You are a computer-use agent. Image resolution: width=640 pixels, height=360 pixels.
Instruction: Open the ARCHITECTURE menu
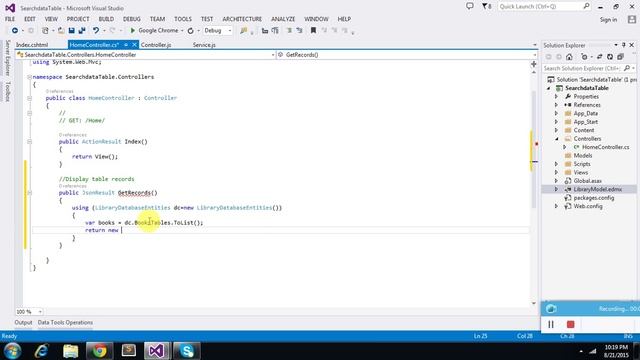pos(242,19)
